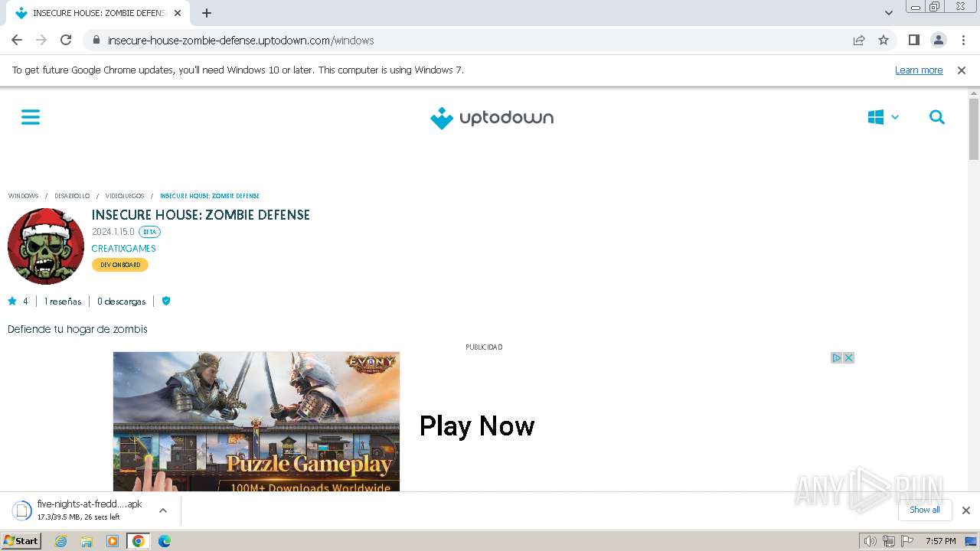Click the Action Center flag icon
This screenshot has height=551, width=980.
click(x=907, y=541)
